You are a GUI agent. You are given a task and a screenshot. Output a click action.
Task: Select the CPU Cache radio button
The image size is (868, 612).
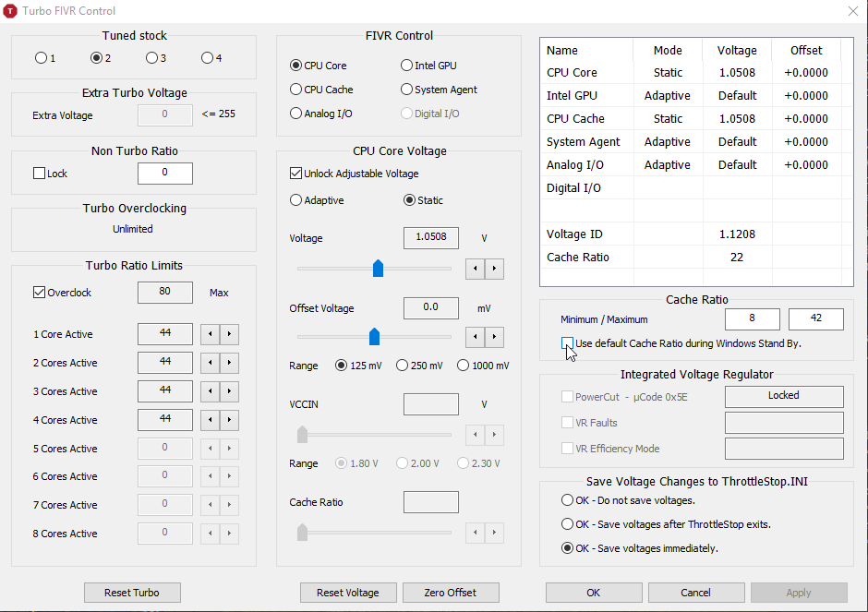296,90
